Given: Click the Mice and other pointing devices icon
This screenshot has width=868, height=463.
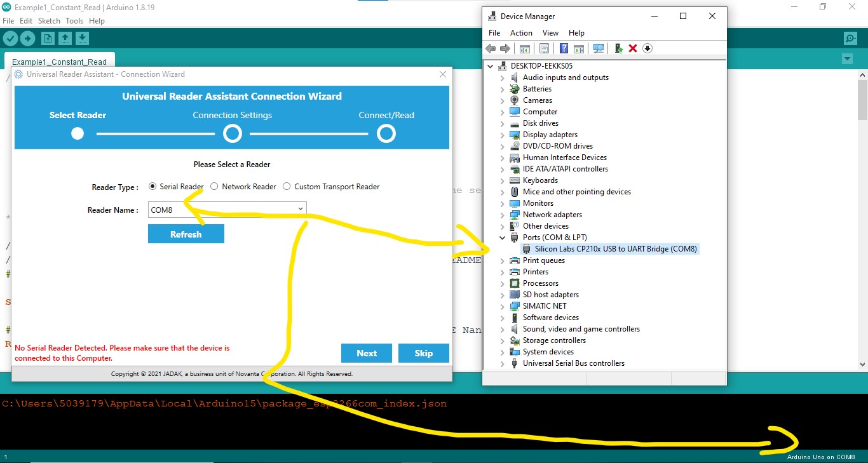Looking at the screenshot, I should click(515, 192).
